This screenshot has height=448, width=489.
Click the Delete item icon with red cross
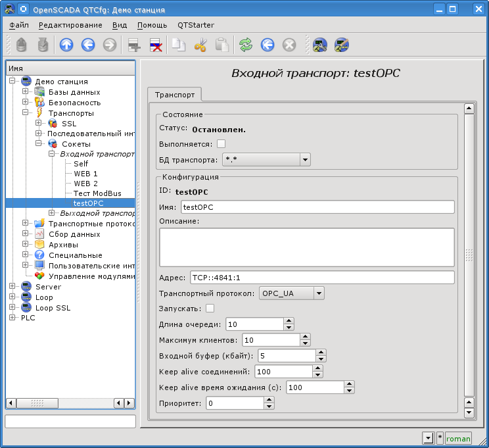[156, 45]
